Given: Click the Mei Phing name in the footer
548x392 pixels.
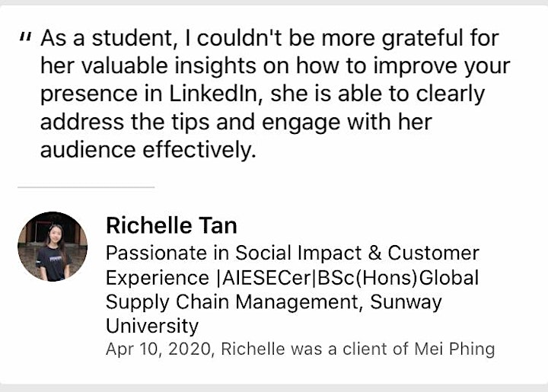Looking at the screenshot, I should pyautogui.click(x=454, y=349).
